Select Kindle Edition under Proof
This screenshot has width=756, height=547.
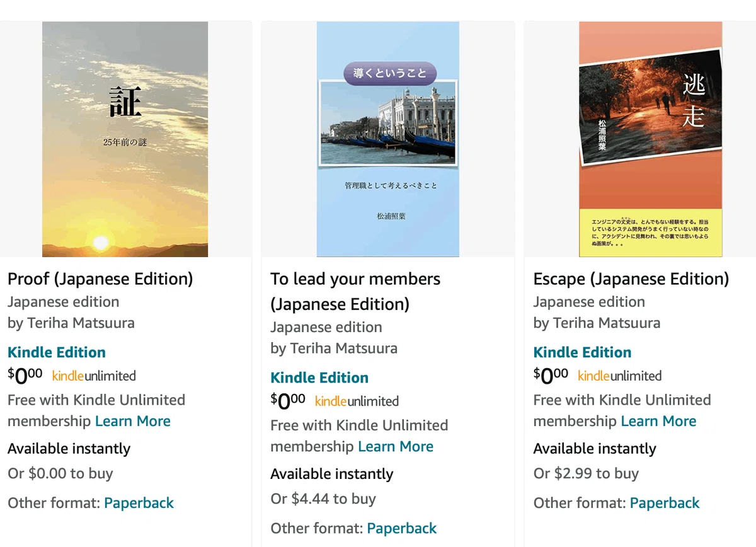click(x=57, y=352)
